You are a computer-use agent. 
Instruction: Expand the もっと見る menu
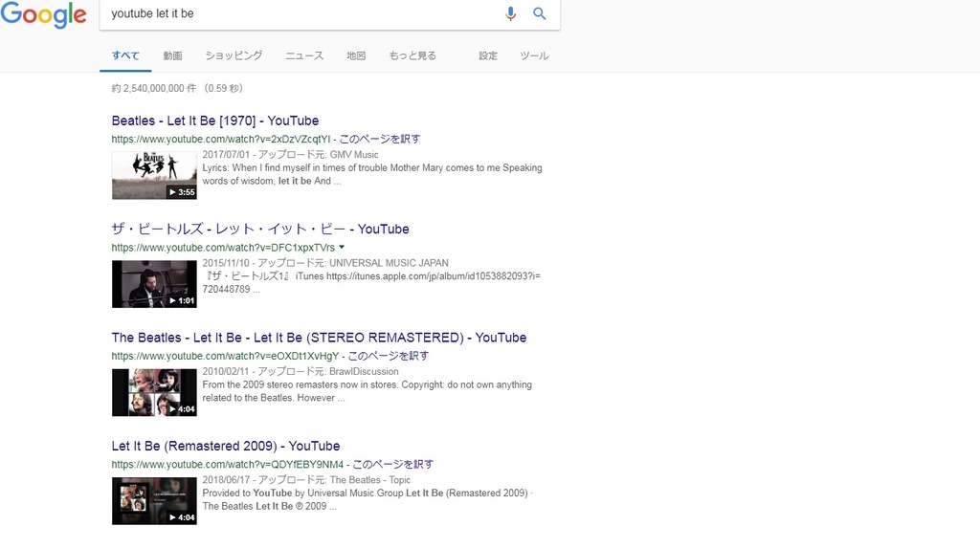tap(412, 55)
